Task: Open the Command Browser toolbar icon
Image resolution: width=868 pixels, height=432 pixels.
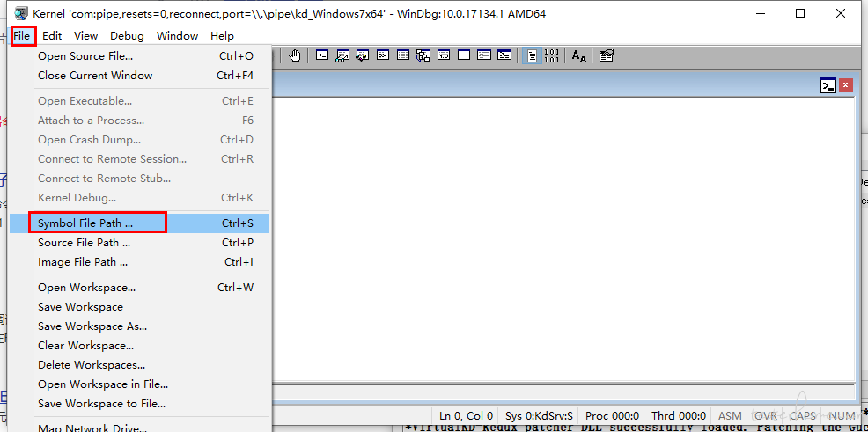Action: click(x=504, y=55)
